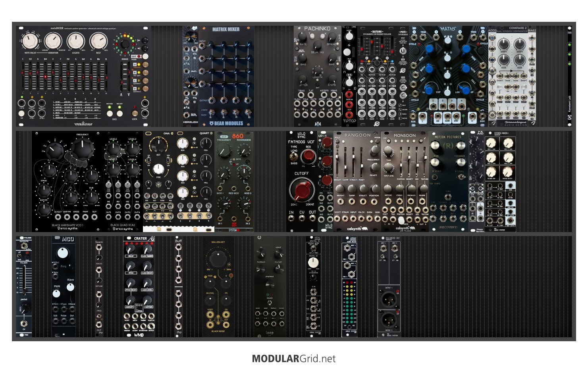The image size is (588, 367).
Task: Click the POLY button on Rangoon
Action: 337,141
